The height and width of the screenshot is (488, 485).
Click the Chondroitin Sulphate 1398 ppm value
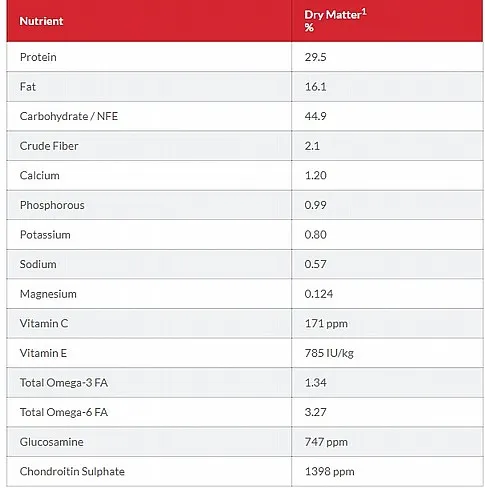point(329,471)
